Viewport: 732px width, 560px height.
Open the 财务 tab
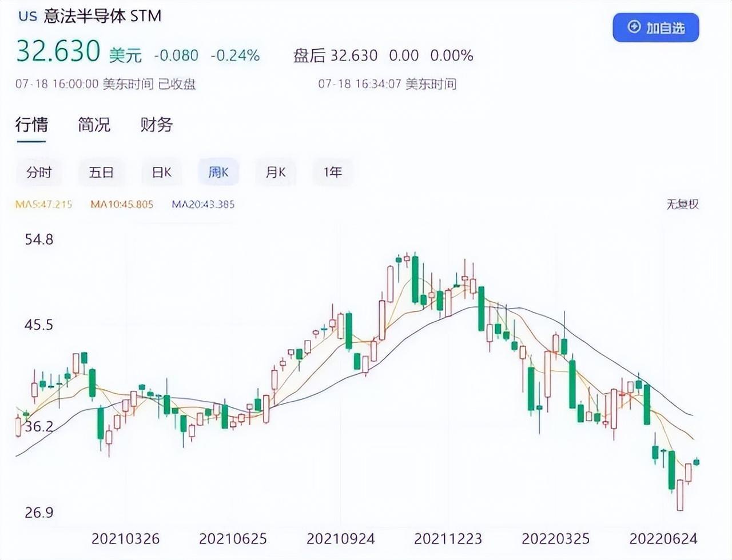156,125
